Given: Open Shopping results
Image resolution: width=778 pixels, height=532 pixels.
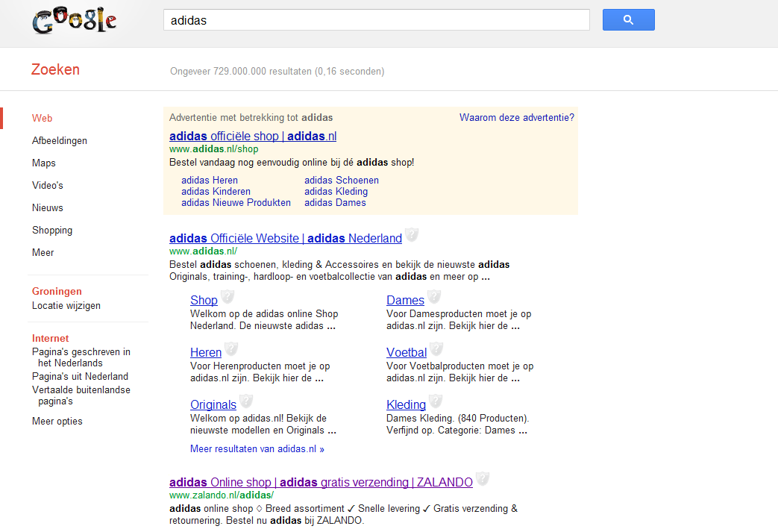Looking at the screenshot, I should coord(52,231).
